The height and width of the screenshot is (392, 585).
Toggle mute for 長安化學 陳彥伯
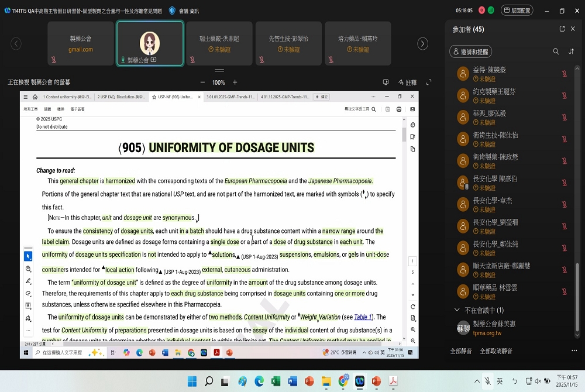(x=565, y=183)
